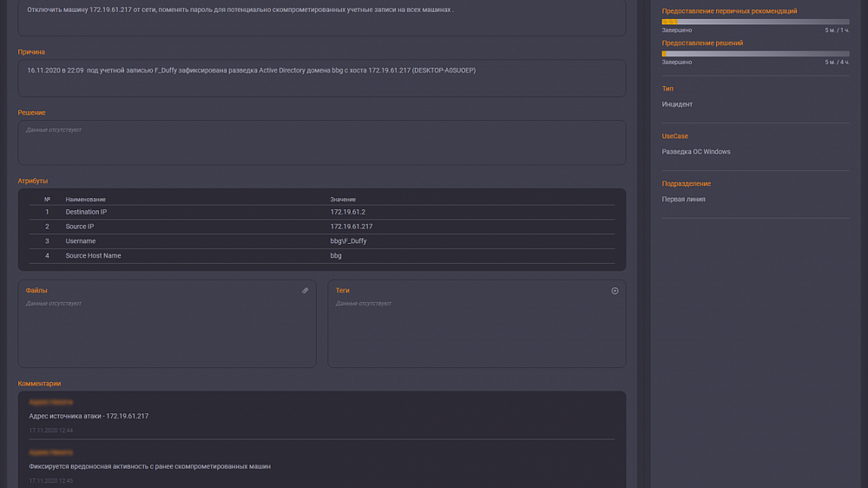Image resolution: width=868 pixels, height=488 pixels.
Task: Click the Первая линия department value
Action: (683, 199)
